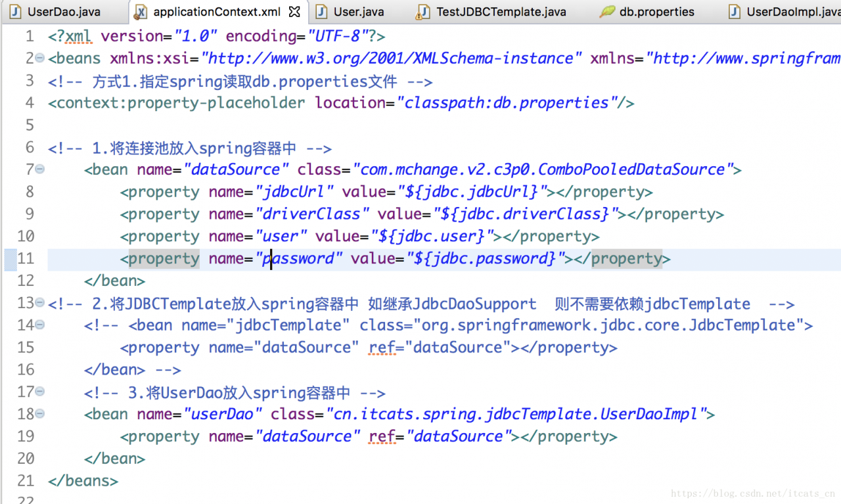Collapse the comment fold at line 17
This screenshot has width=841, height=504.
(39, 392)
